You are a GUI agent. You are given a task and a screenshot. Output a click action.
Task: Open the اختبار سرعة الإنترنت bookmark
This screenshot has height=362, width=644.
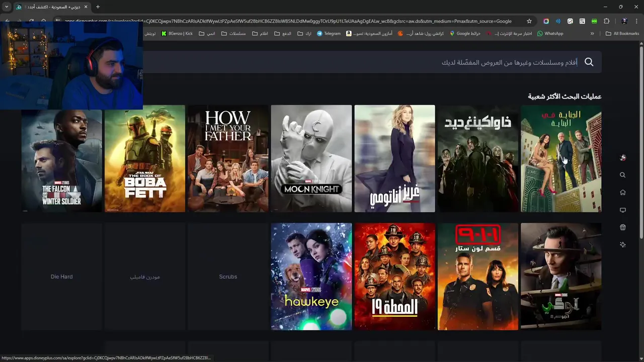(509, 34)
